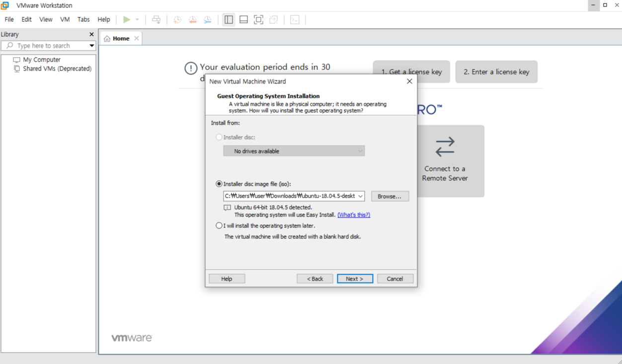Take a snapshot using the clock-plus toolbar icon
Viewport: 622px width, 364px height.
coord(177,19)
